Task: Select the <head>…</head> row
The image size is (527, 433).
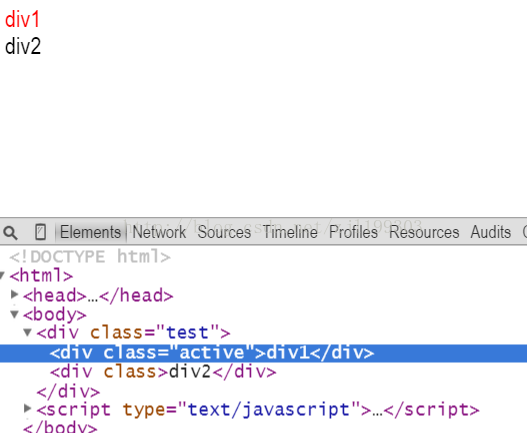Action: pos(98,296)
